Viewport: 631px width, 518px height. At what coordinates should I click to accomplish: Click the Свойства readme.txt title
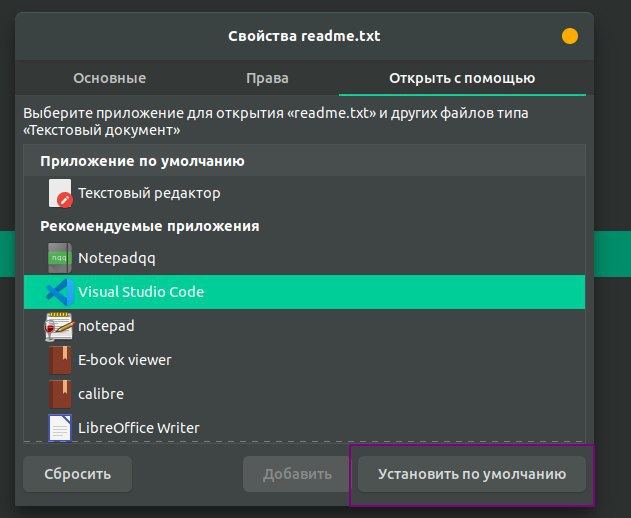(304, 36)
